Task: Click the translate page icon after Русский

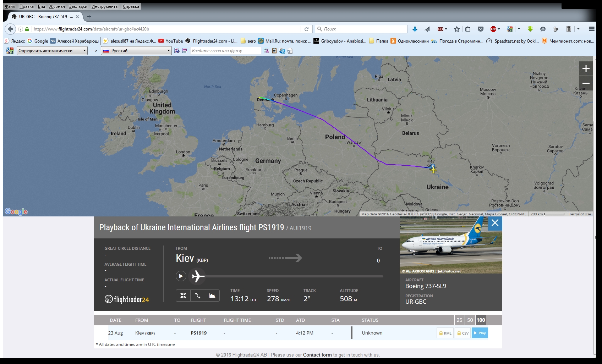Action: click(177, 51)
